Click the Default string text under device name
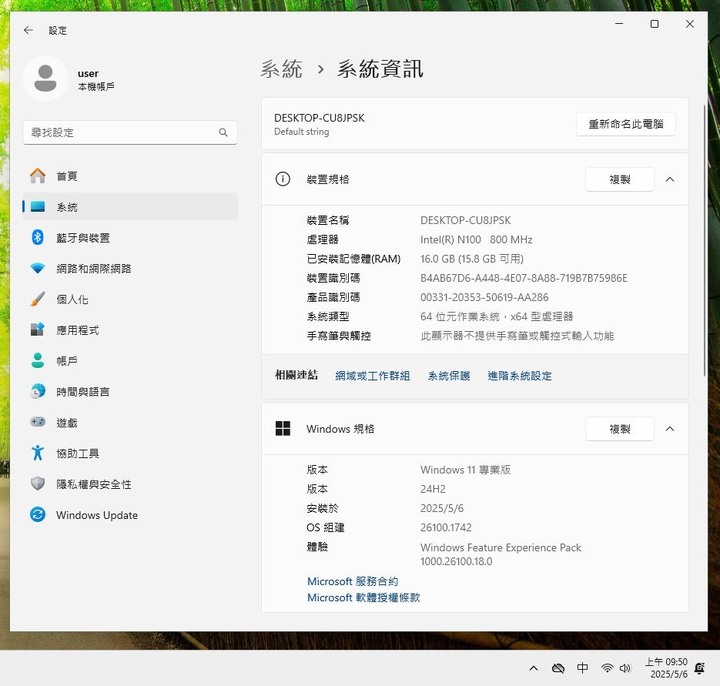Image resolution: width=720 pixels, height=686 pixels. (302, 132)
